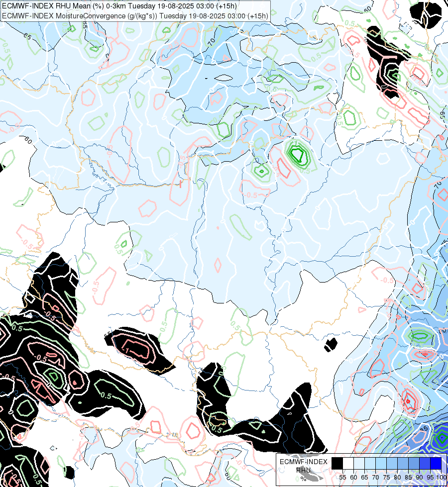448x487 pixels.
Task: Click the MoistureConvergence title line
Action: click(135, 15)
